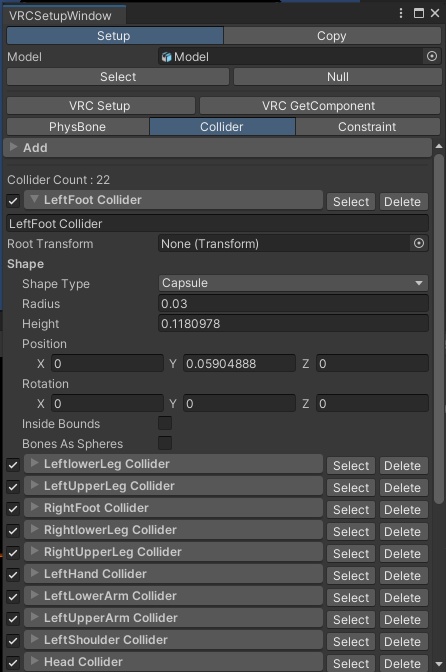446x672 pixels.
Task: Delete the LeftShoulder Collider
Action: tap(404, 642)
